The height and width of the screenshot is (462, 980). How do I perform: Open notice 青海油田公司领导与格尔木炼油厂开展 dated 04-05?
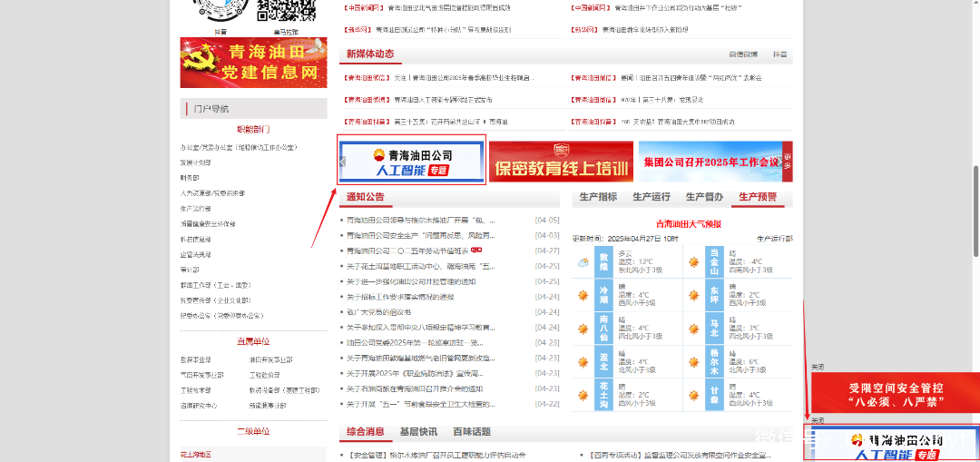click(421, 221)
